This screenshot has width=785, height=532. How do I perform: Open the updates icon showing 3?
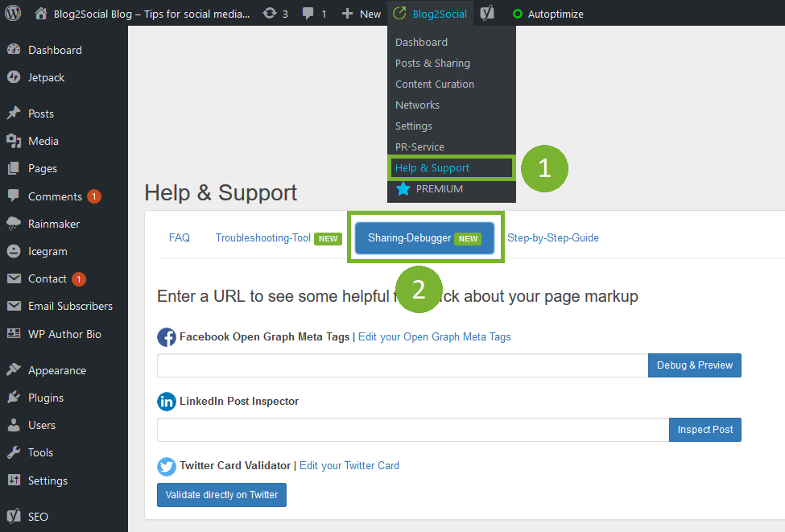270,14
